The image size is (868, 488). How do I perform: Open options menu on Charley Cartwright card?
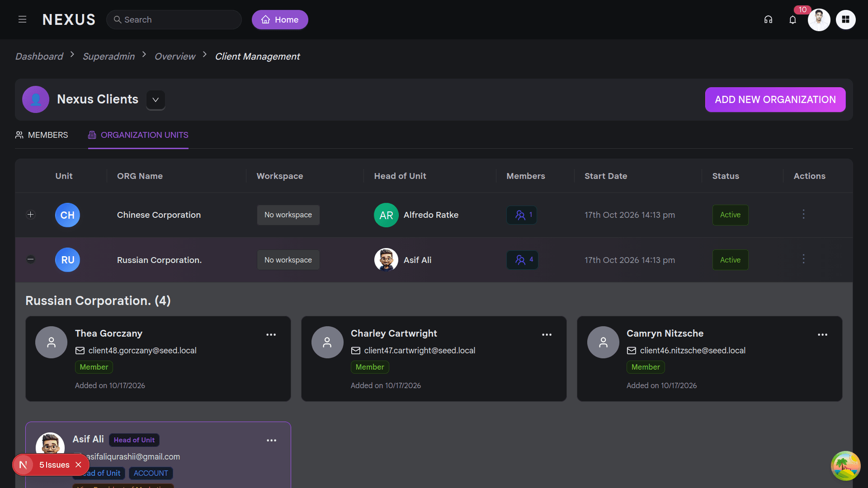click(547, 334)
